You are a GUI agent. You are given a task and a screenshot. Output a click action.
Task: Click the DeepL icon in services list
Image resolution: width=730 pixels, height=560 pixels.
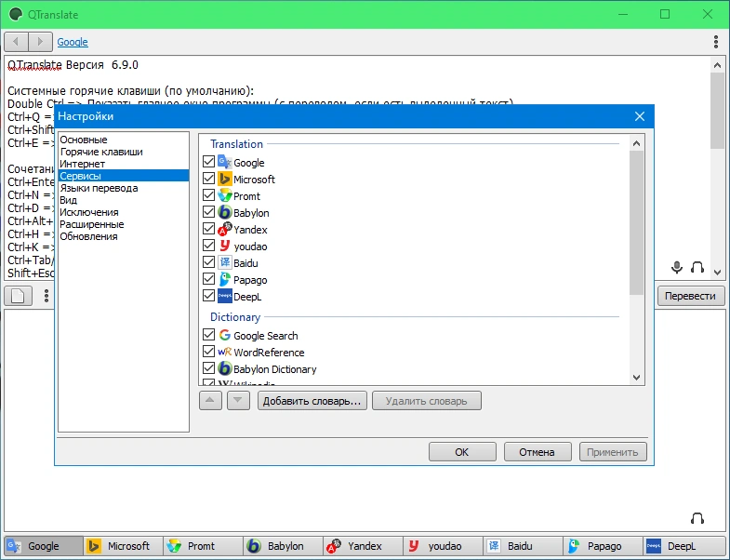pos(224,297)
